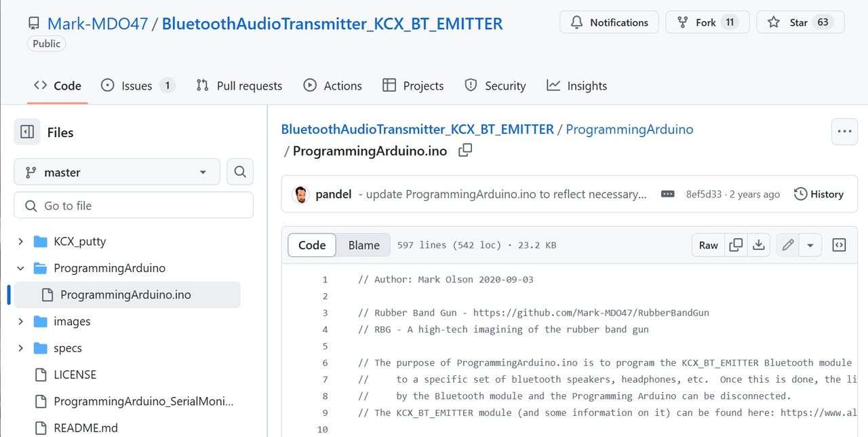Open symbols panel icon

[839, 245]
